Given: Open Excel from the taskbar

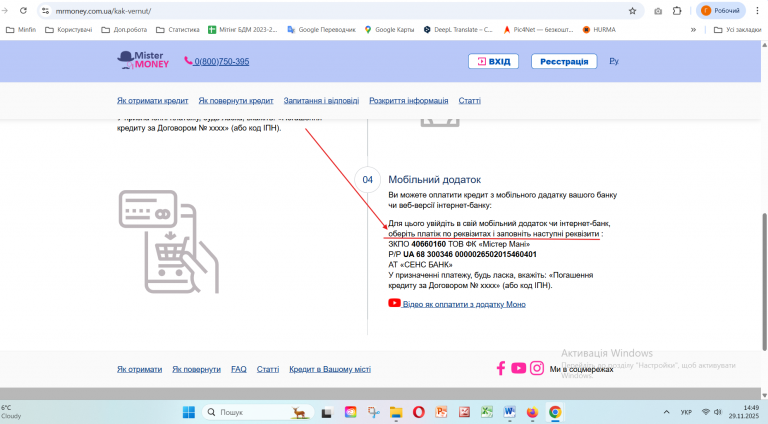Looking at the screenshot, I should (x=486, y=412).
